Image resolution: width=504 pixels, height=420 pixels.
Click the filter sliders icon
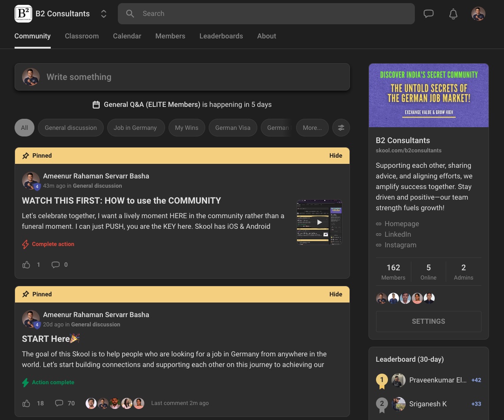pos(341,128)
